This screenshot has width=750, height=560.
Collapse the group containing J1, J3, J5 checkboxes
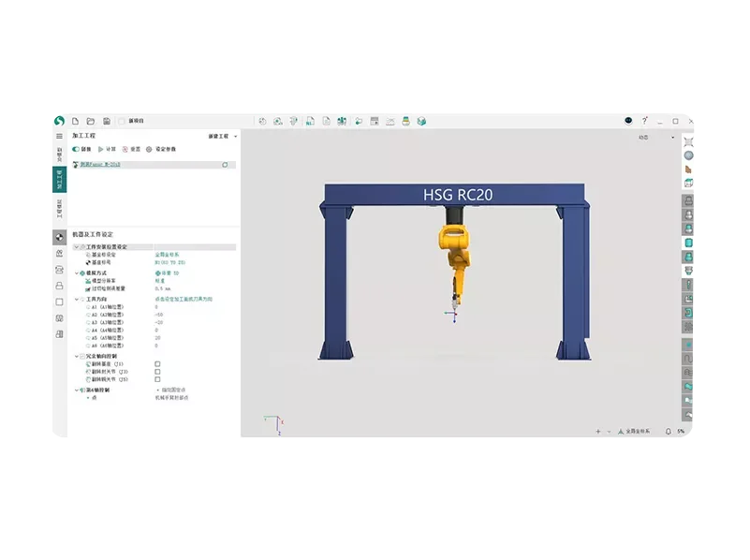pos(77,356)
